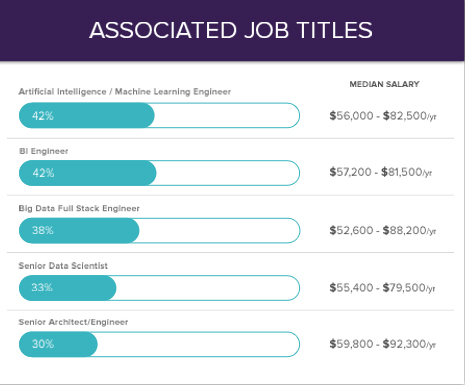Click the Associated Job Titles header

pyautogui.click(x=231, y=30)
